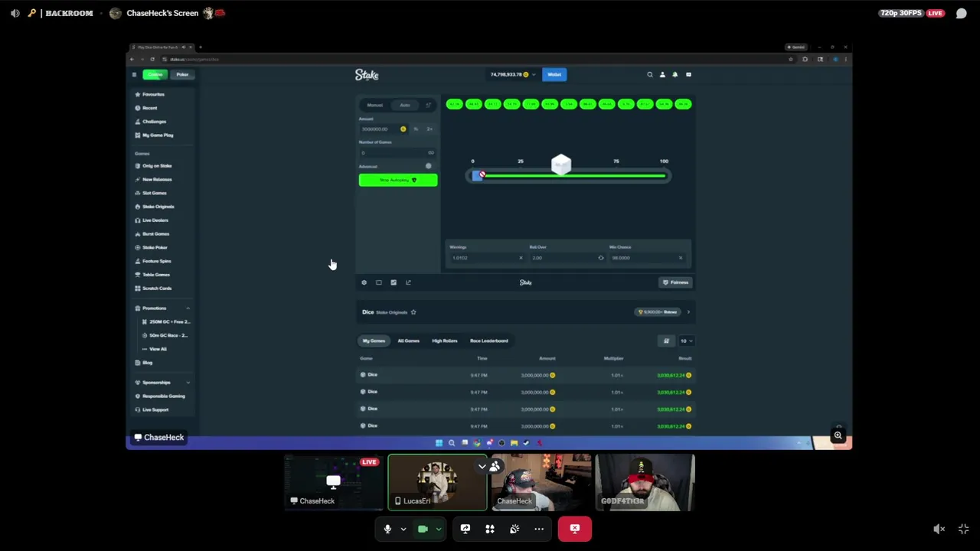Screen dimensions: 980x551
Task: Select the My Games tab
Action: (x=374, y=341)
